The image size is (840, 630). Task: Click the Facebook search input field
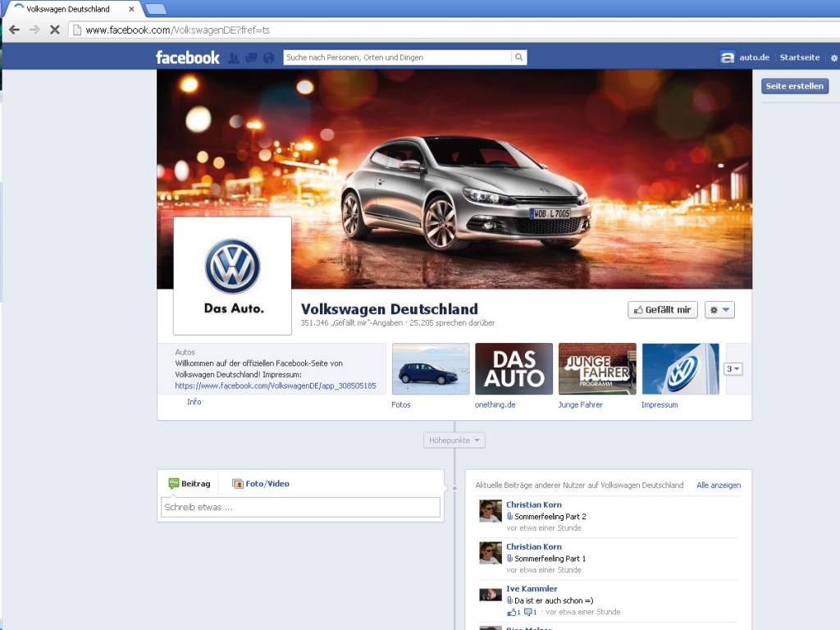(397, 57)
